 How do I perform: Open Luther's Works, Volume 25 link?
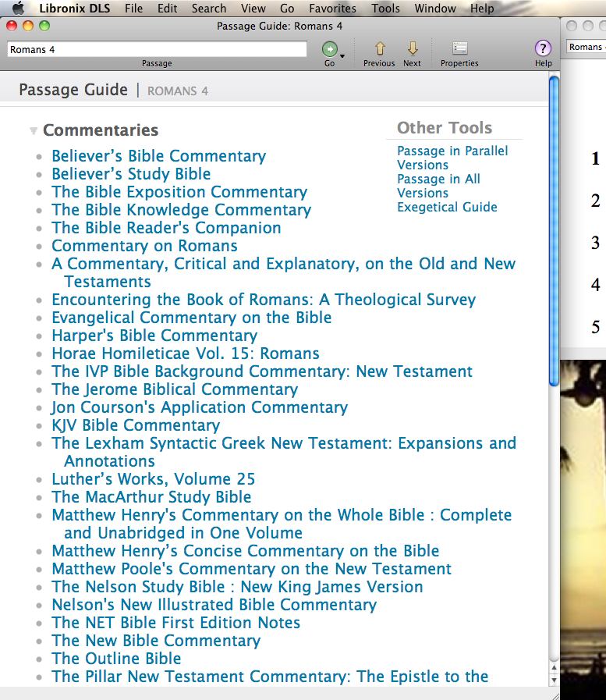tap(154, 479)
